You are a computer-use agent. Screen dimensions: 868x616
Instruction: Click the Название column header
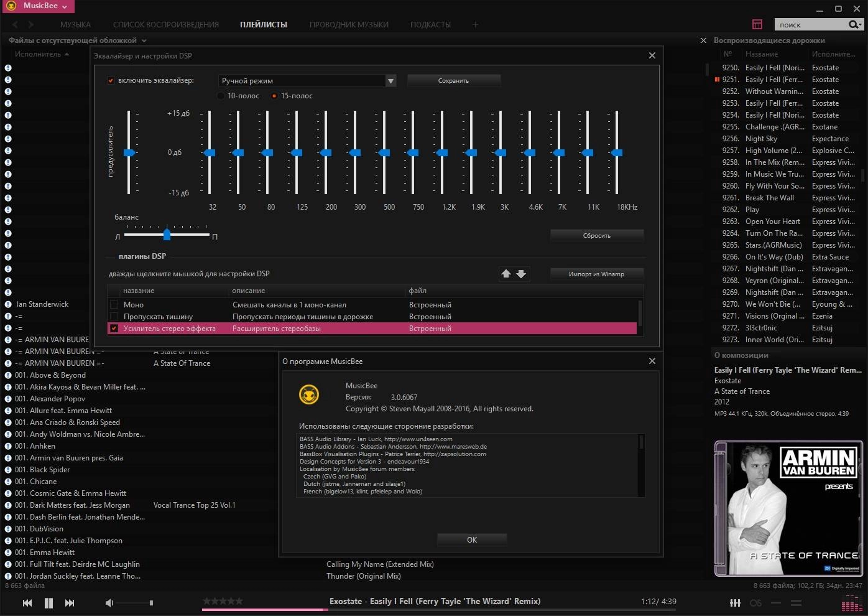[762, 54]
